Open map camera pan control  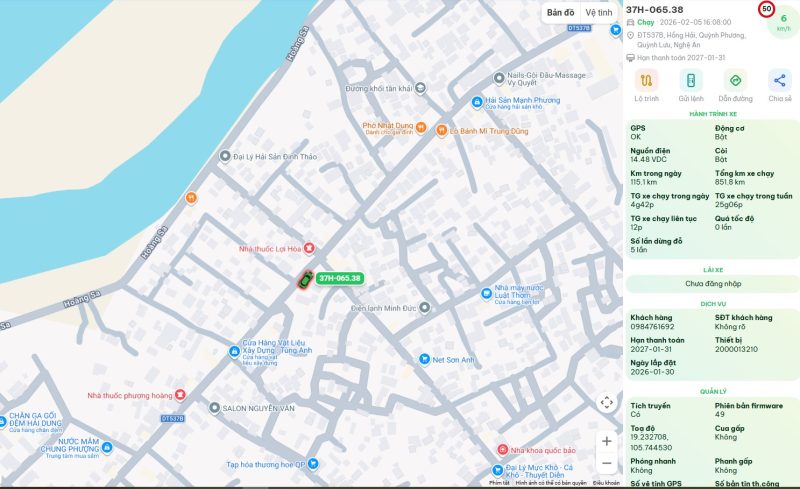[606, 402]
